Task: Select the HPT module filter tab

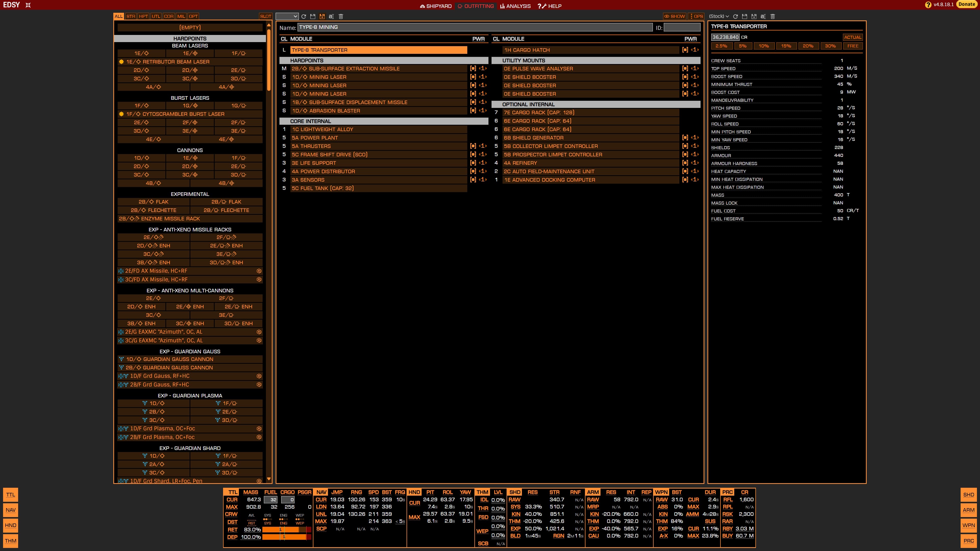Action: tap(143, 16)
